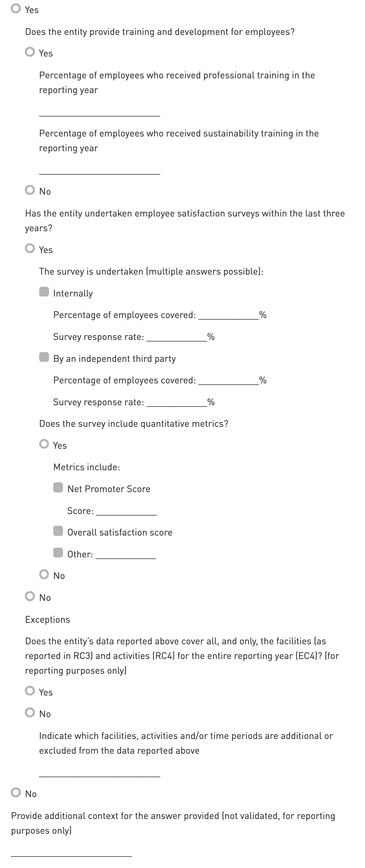Enable the Net Promoter Score checkbox

(58, 488)
